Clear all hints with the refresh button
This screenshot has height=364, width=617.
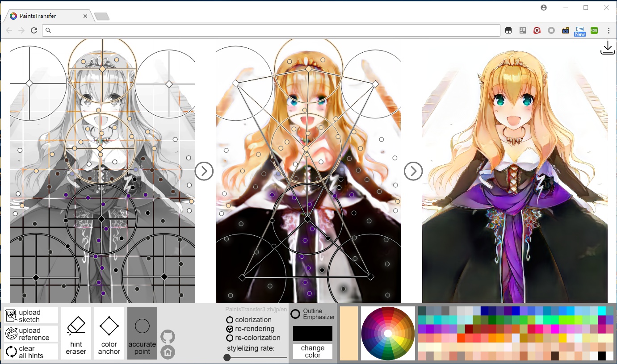(x=31, y=351)
